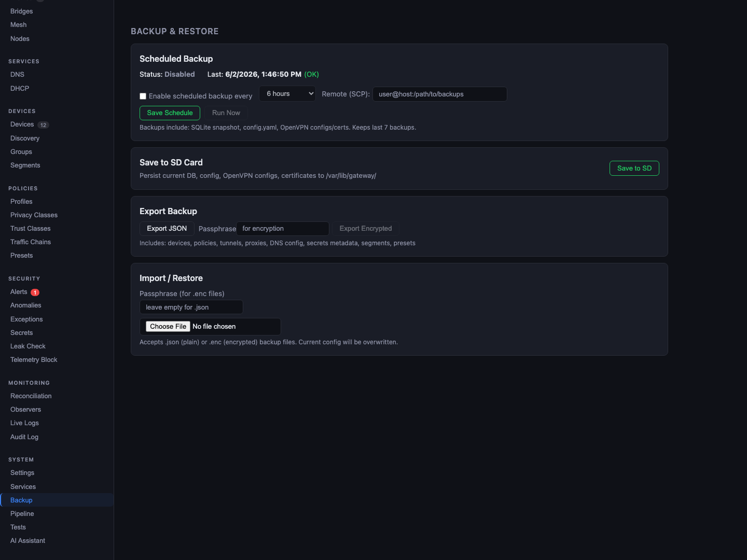747x560 pixels.
Task: Click the red Alerts badge
Action: tap(35, 292)
